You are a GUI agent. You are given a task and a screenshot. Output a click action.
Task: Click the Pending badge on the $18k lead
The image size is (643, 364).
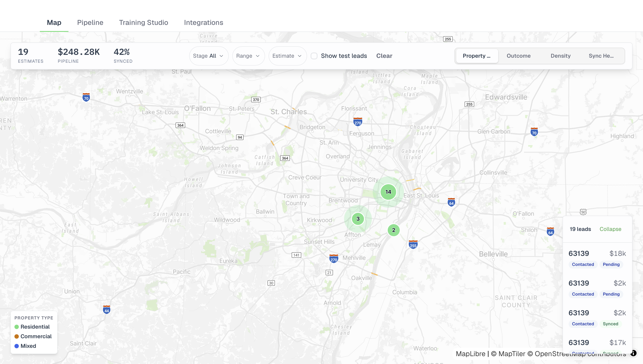(611, 264)
